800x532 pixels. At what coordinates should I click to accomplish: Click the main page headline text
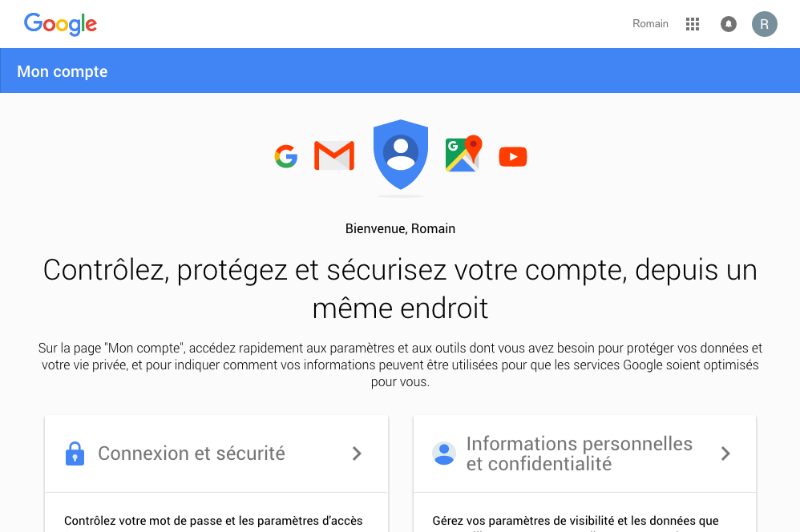pos(400,288)
